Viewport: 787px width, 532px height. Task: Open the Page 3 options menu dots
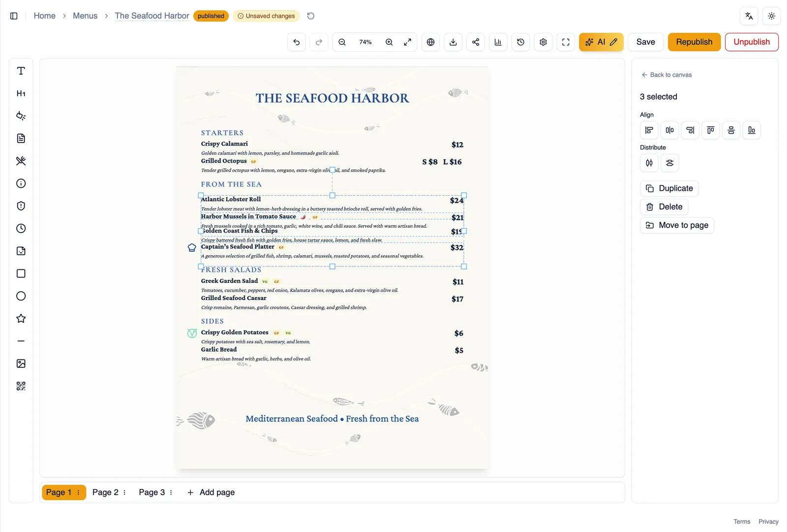171,492
